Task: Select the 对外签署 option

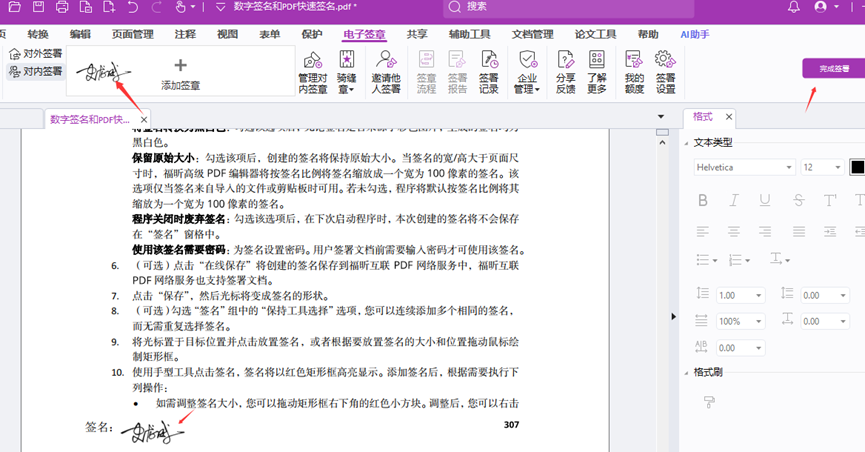Action: (35, 53)
